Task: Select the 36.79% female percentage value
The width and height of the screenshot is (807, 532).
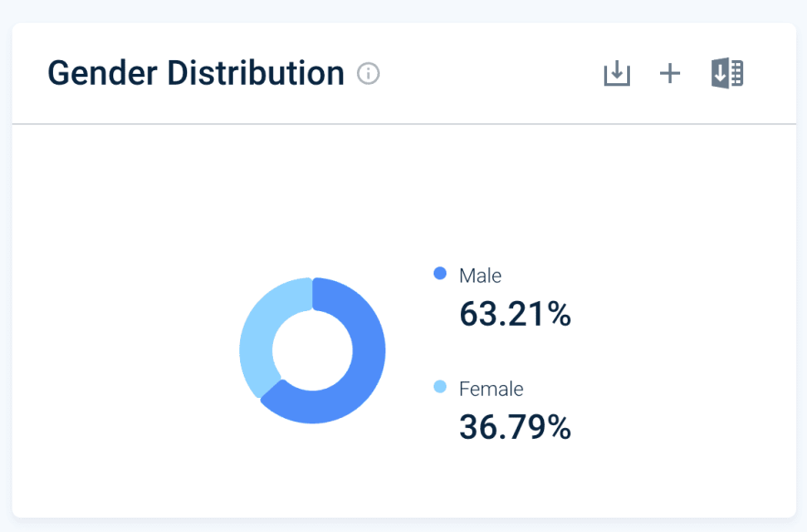Action: tap(515, 427)
